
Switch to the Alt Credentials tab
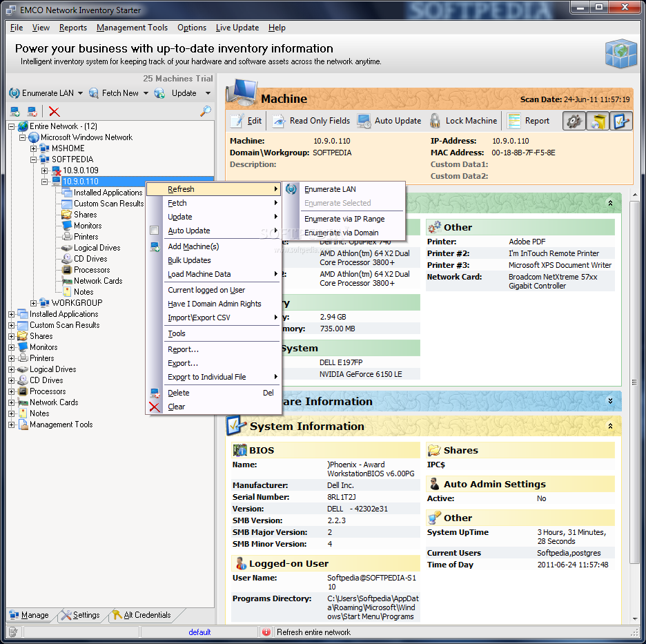pos(142,615)
